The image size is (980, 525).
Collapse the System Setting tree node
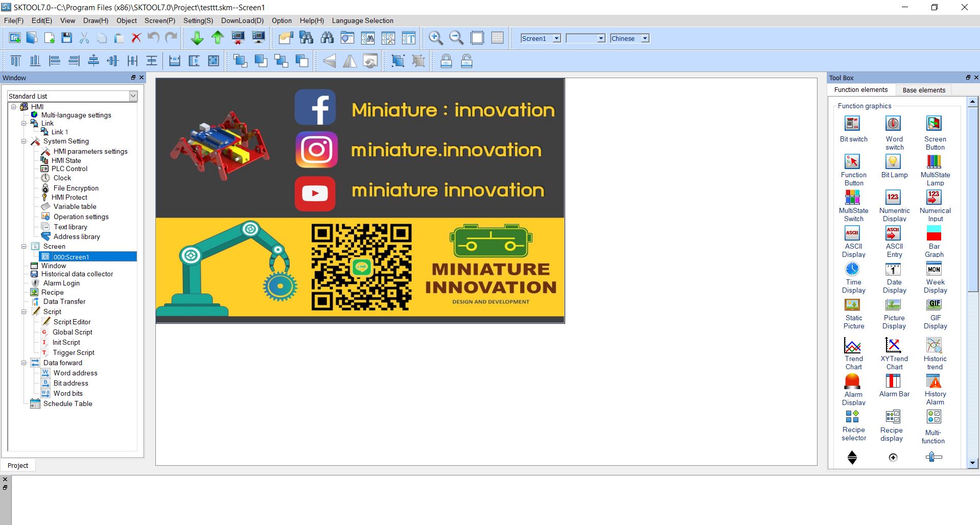pyautogui.click(x=24, y=141)
